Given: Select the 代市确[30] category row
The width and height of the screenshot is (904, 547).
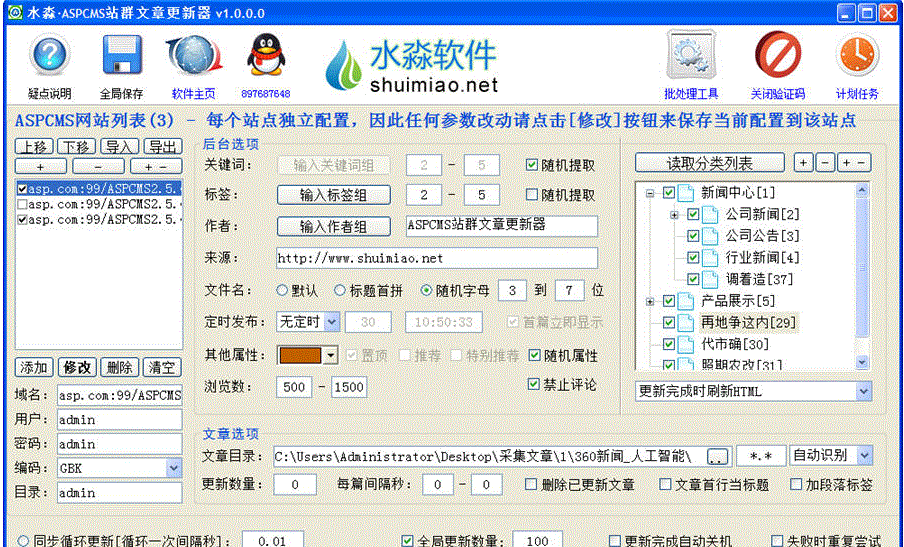Looking at the screenshot, I should click(x=735, y=344).
